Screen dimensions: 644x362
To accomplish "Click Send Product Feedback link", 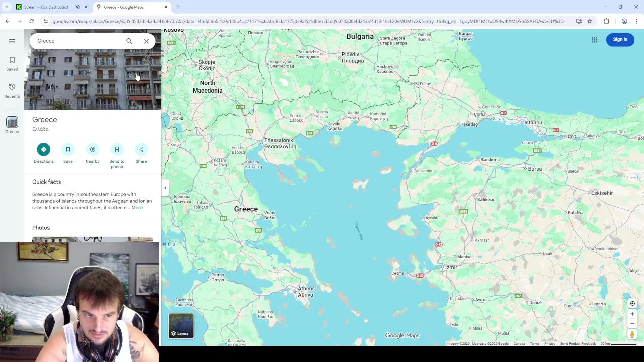I will [x=578, y=344].
